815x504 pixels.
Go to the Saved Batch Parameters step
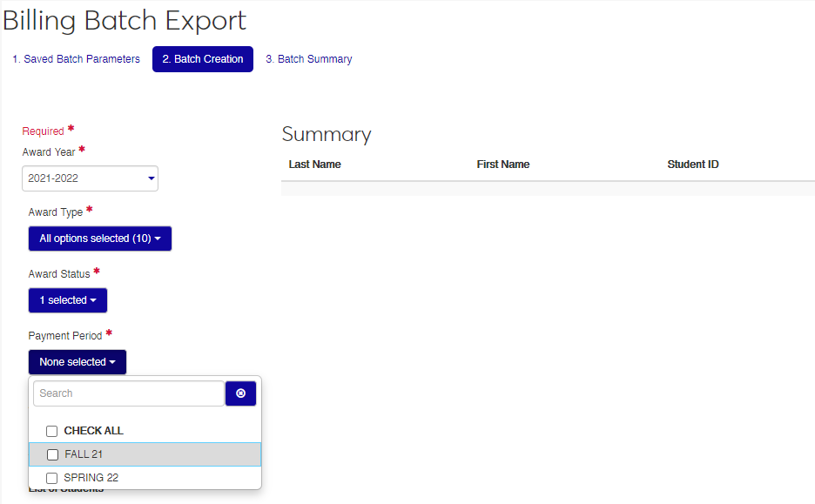[x=76, y=59]
